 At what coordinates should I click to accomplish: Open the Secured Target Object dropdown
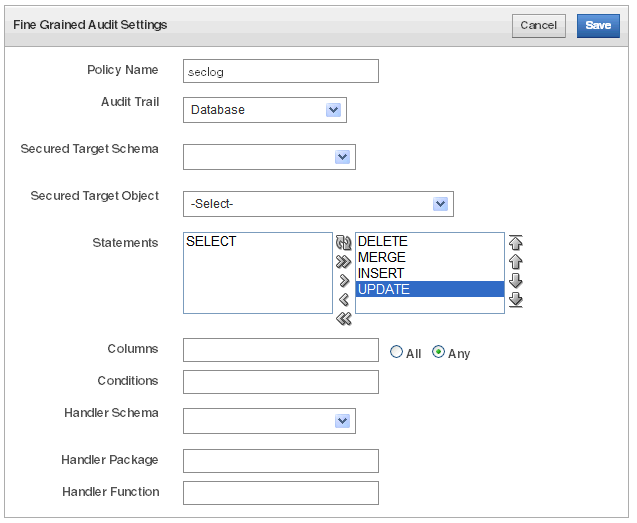(x=318, y=204)
